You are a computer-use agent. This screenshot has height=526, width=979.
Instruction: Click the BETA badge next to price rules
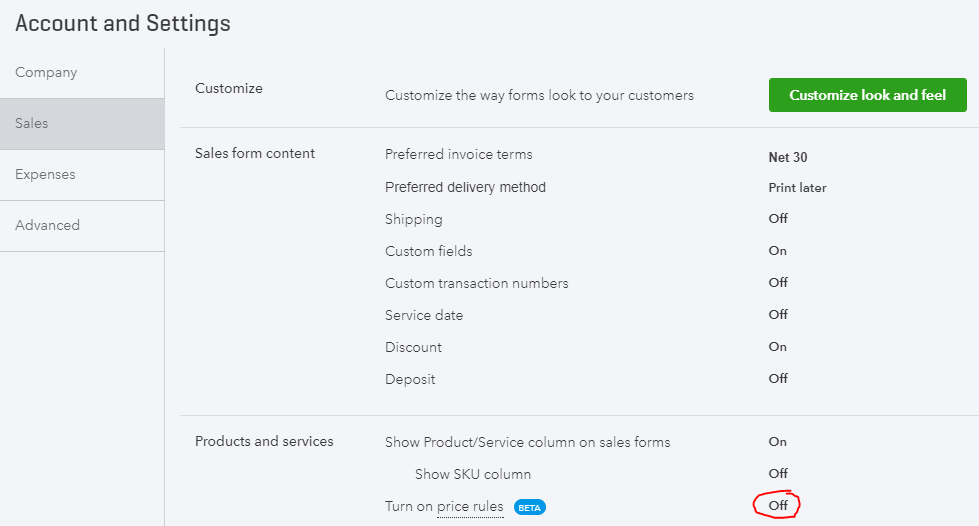coord(529,507)
